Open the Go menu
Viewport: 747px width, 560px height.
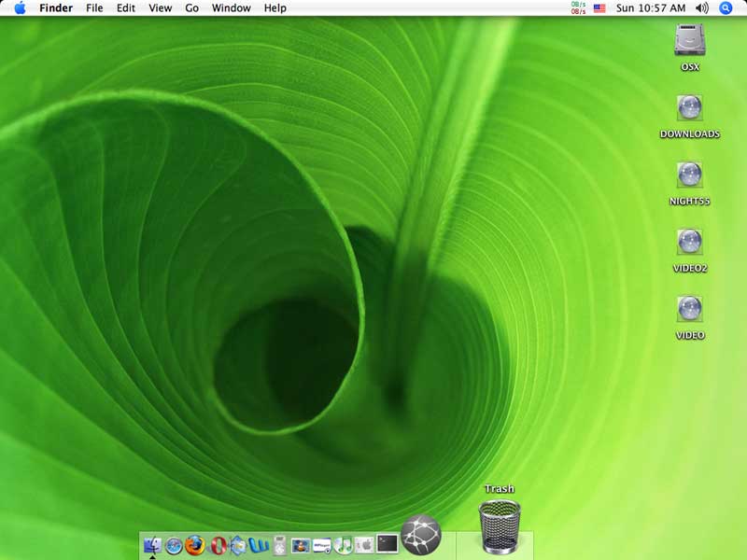pyautogui.click(x=191, y=8)
